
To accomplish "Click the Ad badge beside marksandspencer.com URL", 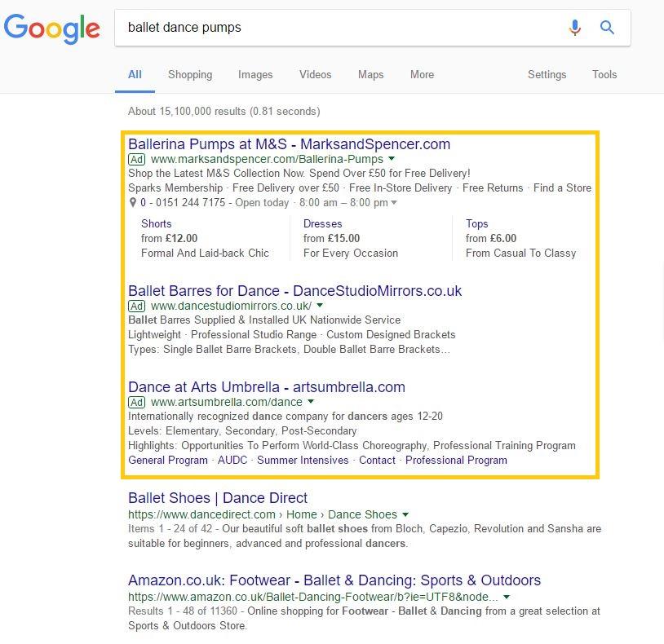I will (x=136, y=160).
